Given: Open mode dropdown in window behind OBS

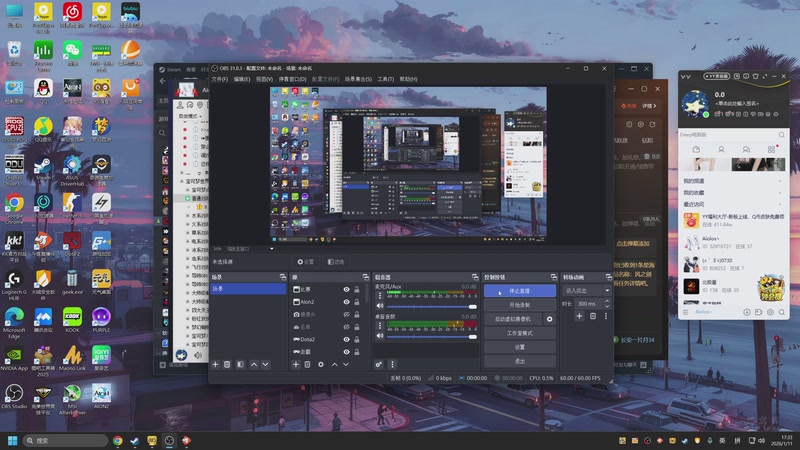Looking at the screenshot, I should click(190, 116).
